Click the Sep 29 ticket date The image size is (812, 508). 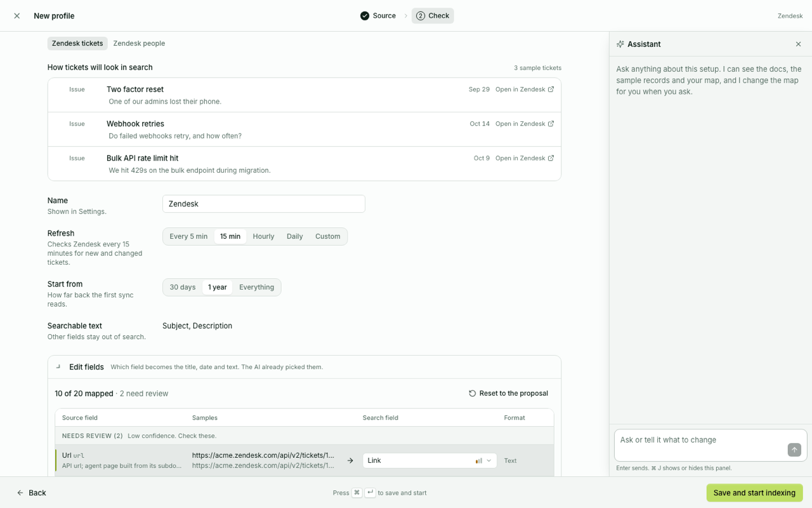tap(479, 90)
